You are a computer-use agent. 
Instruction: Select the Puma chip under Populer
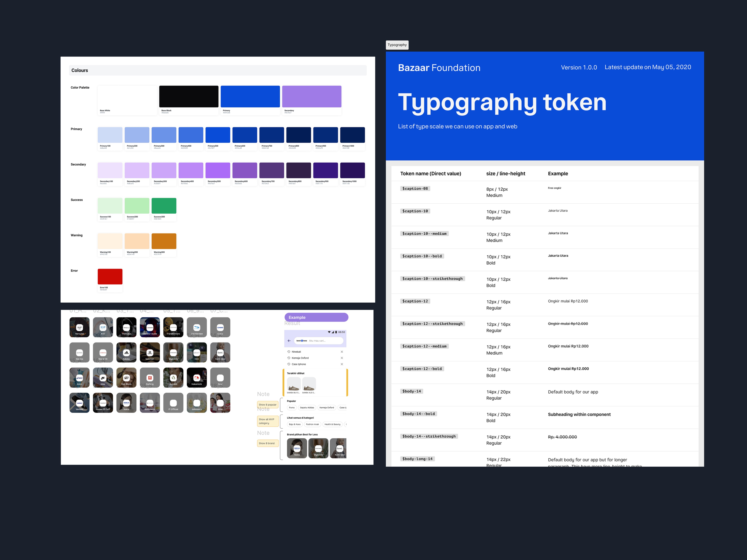point(292,408)
